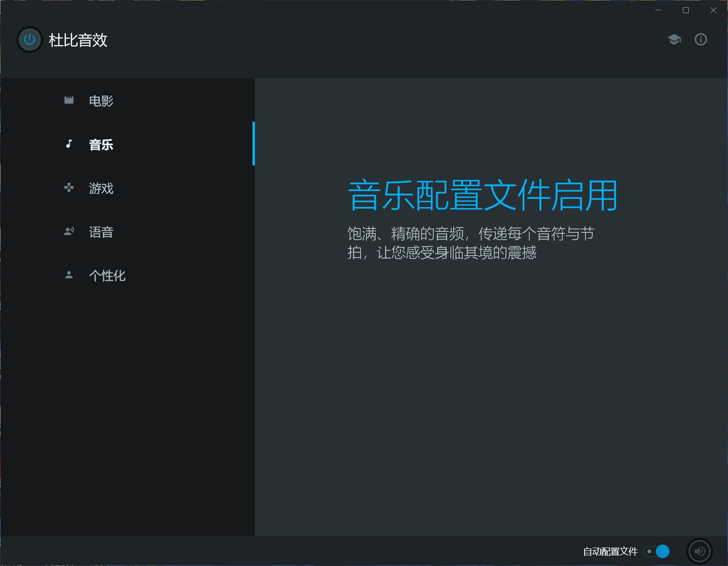Select the 电影 profile label
Screen dimensions: 728x566
click(x=101, y=101)
